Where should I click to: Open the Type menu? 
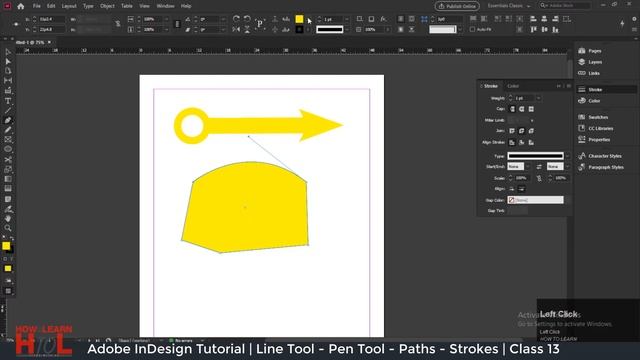click(88, 6)
